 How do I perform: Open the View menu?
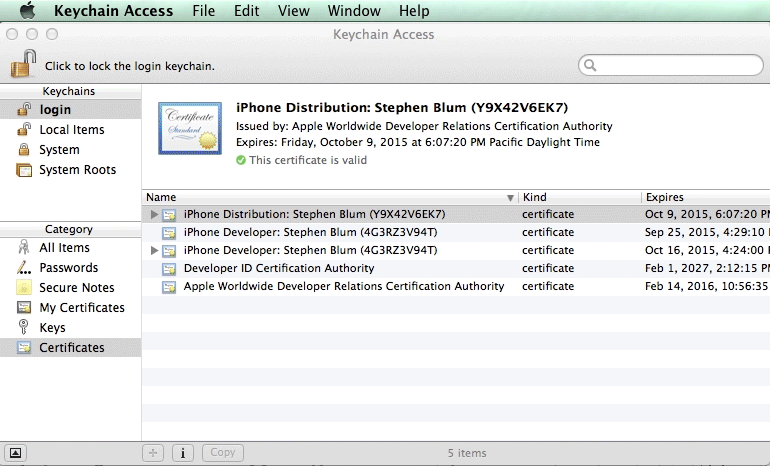coord(293,11)
